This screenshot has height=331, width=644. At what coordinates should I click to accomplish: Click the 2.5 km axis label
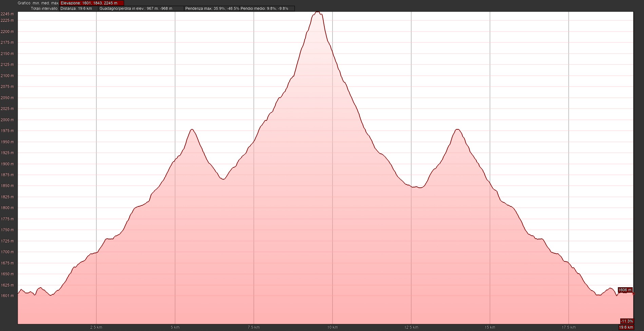(x=96, y=327)
